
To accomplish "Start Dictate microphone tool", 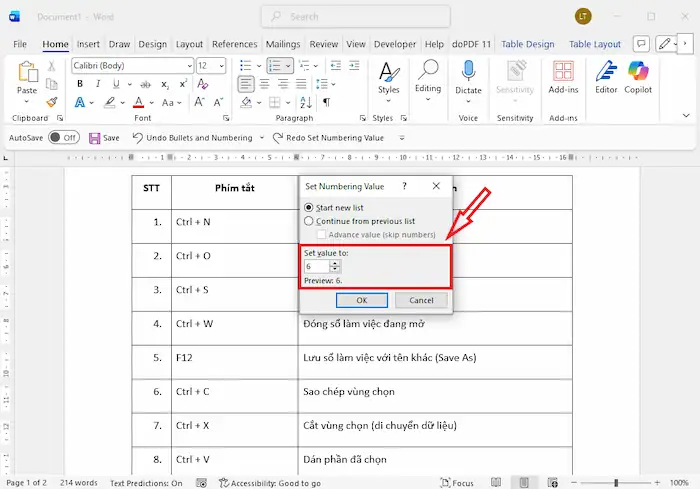I will 468,76.
